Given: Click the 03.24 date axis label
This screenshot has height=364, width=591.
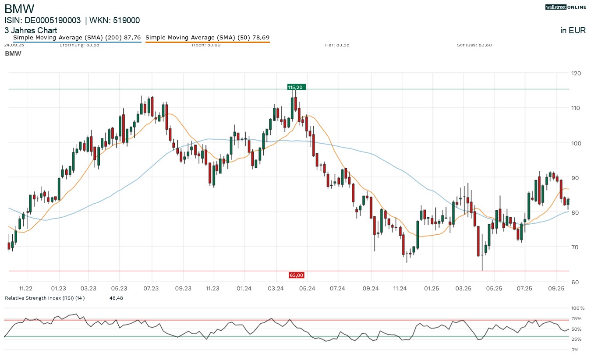Looking at the screenshot, I should click(275, 288).
